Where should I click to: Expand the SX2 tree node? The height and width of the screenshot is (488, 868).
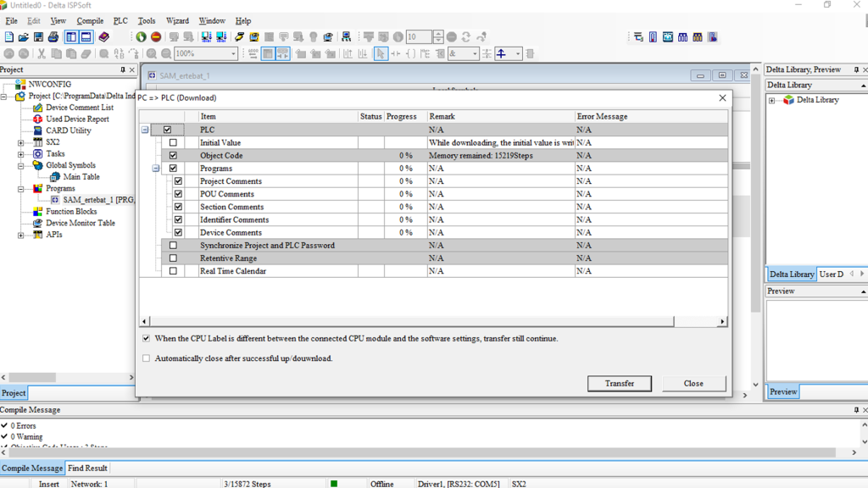21,142
